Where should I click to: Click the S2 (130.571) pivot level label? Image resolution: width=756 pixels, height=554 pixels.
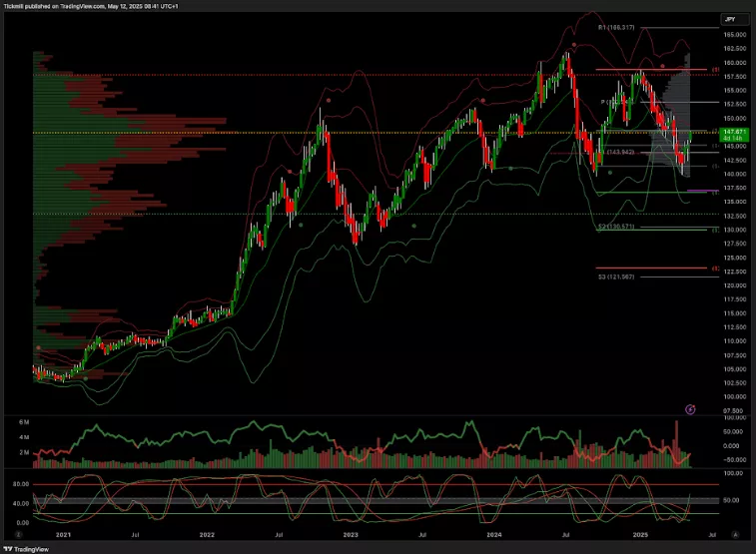point(616,227)
